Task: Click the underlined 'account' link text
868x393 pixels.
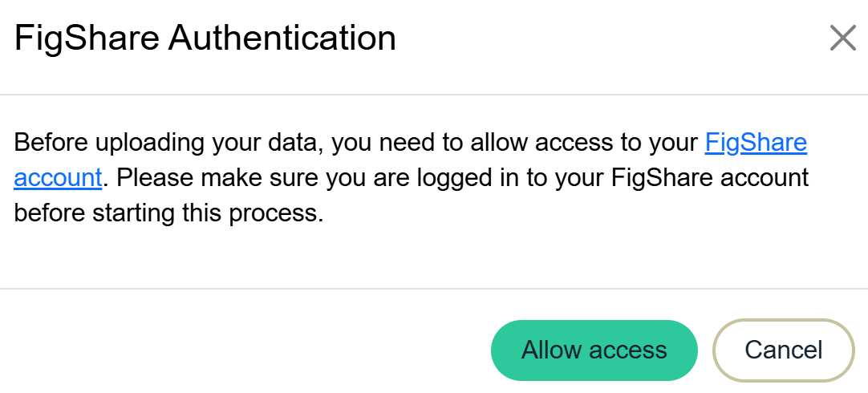Action: click(58, 177)
